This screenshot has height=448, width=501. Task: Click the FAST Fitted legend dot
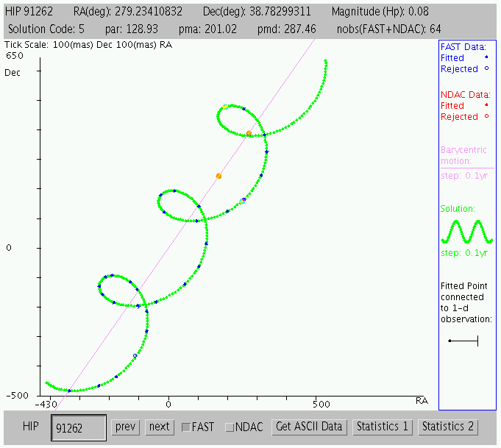tap(486, 57)
